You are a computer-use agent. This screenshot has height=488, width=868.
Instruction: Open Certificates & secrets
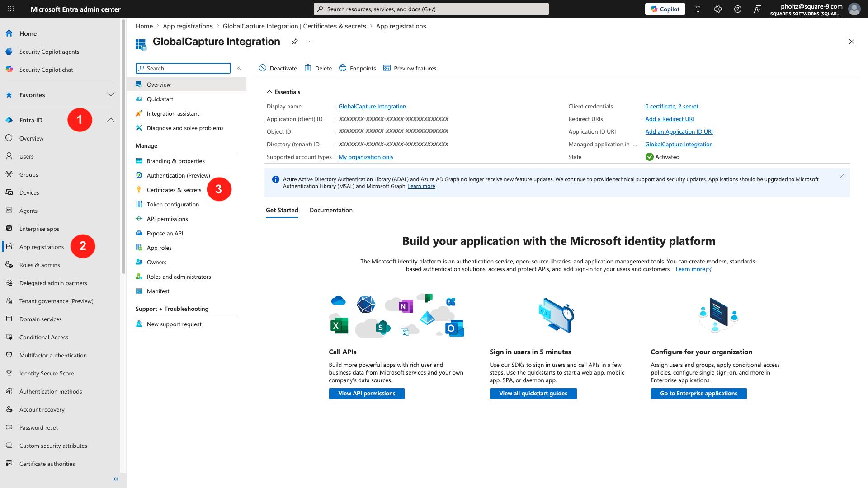[x=174, y=190]
